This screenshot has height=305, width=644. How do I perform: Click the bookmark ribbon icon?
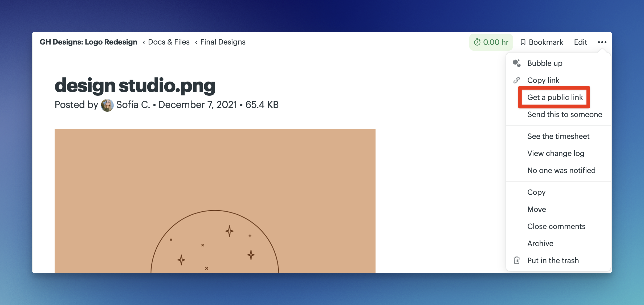tap(523, 42)
